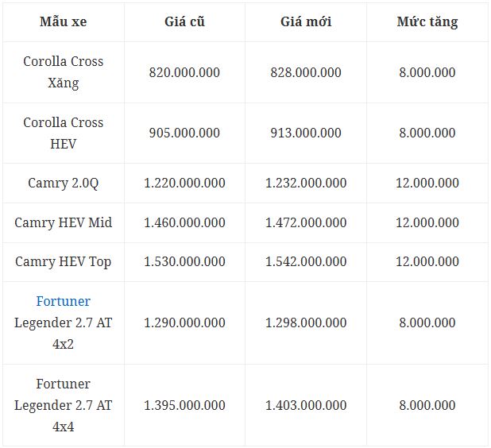Click the new price 913.000.000 cell
The image size is (491, 448).
pos(306,133)
